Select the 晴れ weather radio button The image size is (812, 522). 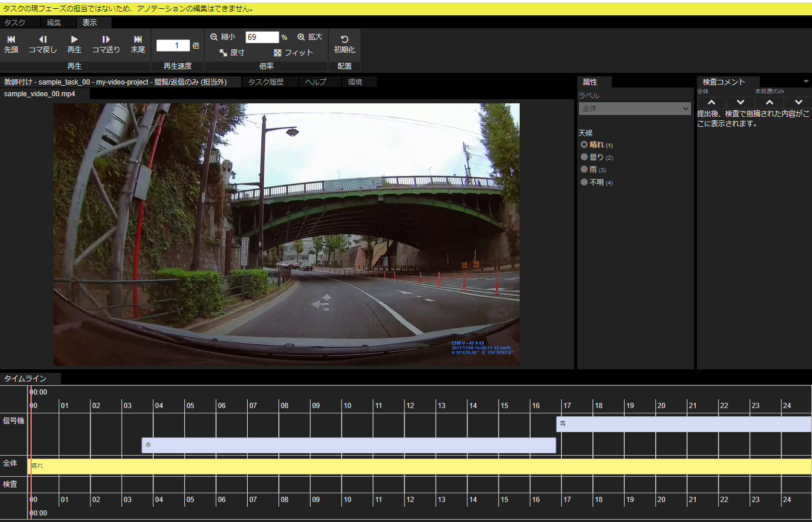[584, 144]
